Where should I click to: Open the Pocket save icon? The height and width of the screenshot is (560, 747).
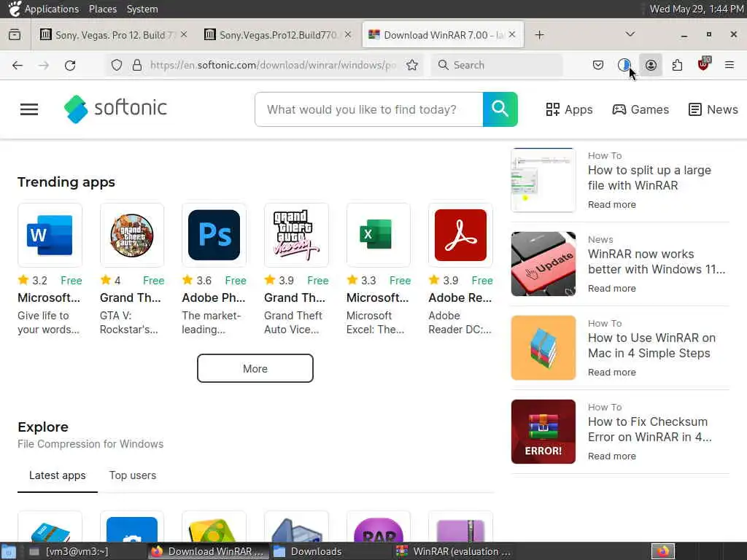pyautogui.click(x=598, y=65)
